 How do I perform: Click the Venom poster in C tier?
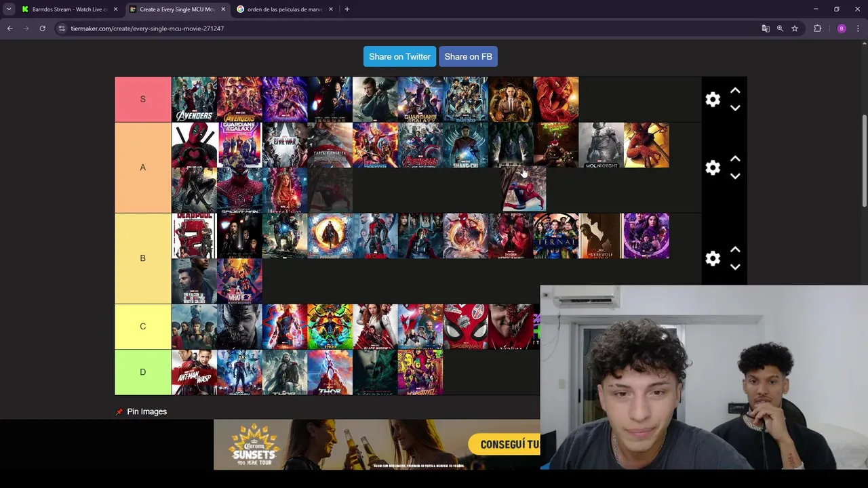coord(239,327)
